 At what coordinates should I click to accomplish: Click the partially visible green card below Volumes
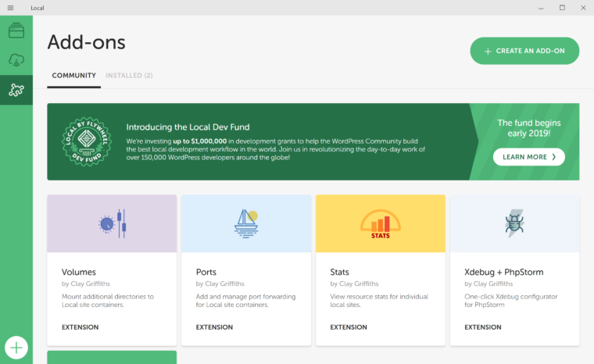tap(112, 357)
